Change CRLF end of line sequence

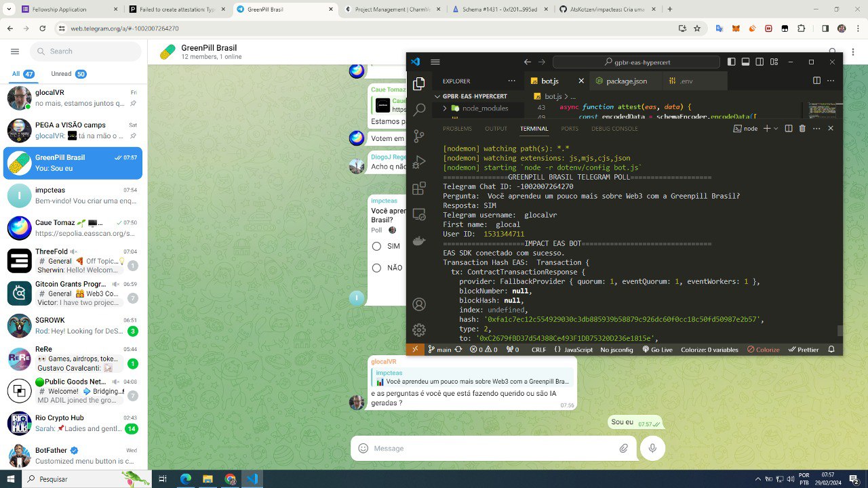click(538, 350)
